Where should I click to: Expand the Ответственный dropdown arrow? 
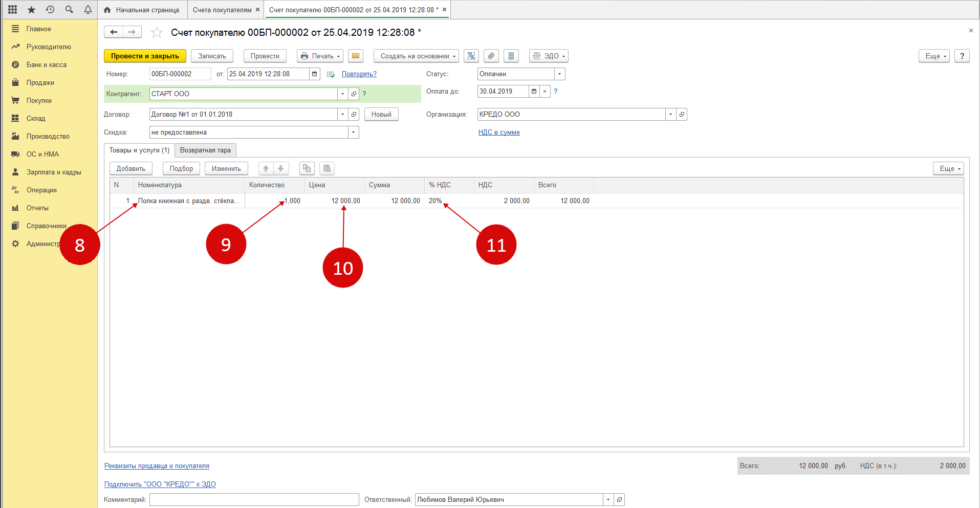point(608,500)
